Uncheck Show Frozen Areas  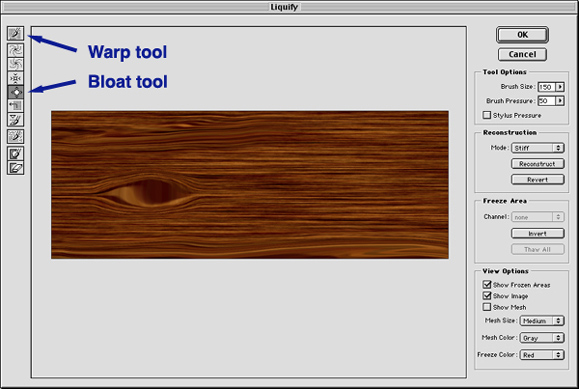click(487, 284)
